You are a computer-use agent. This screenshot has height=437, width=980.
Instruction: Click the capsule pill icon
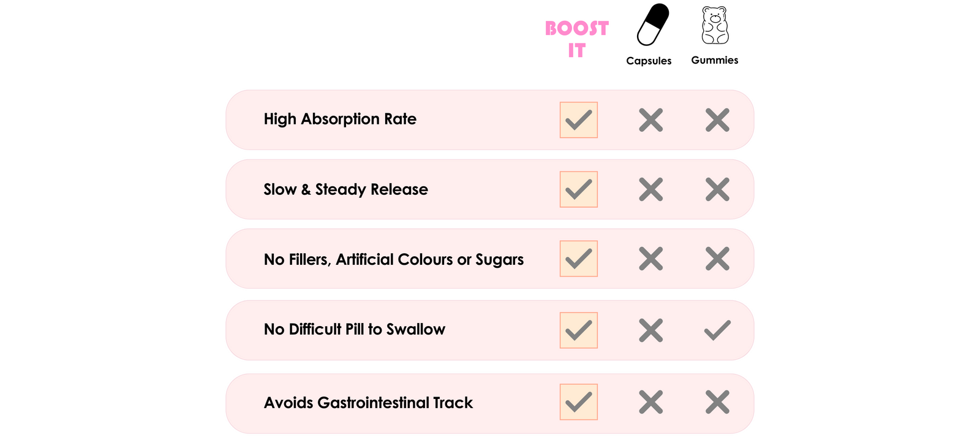[652, 25]
